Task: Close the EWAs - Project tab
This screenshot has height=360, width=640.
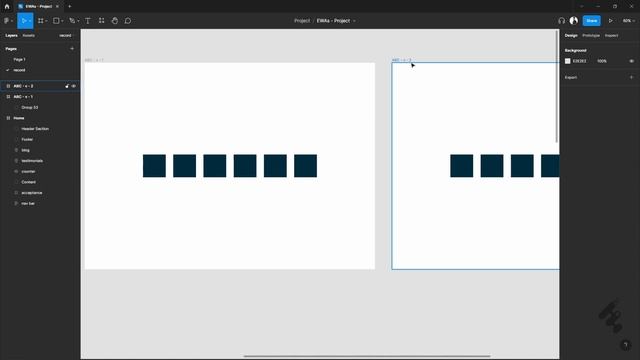Action: (57, 7)
